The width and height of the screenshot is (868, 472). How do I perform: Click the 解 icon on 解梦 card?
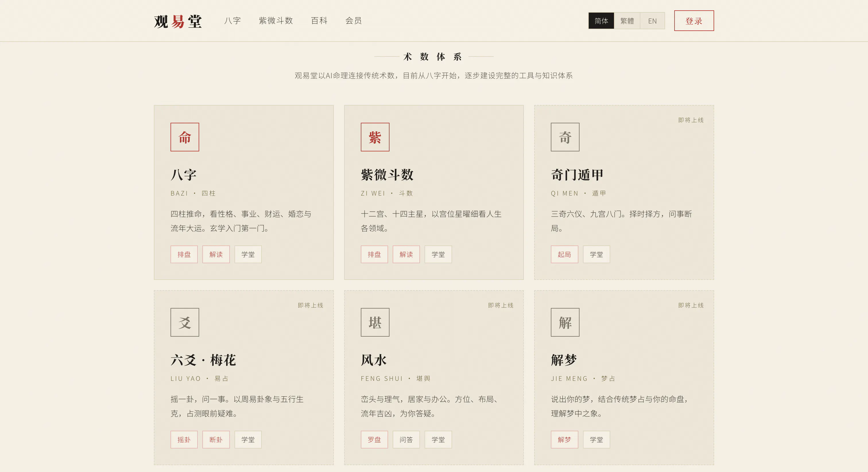[x=565, y=322]
